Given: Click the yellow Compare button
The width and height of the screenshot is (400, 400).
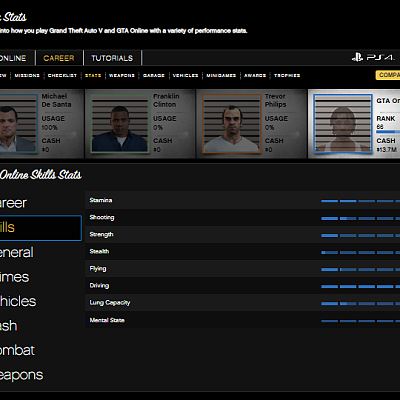Looking at the screenshot, I should pyautogui.click(x=388, y=75).
